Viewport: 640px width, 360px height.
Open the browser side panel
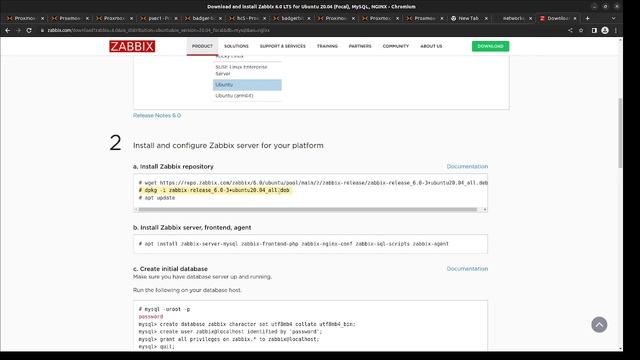[594, 30]
